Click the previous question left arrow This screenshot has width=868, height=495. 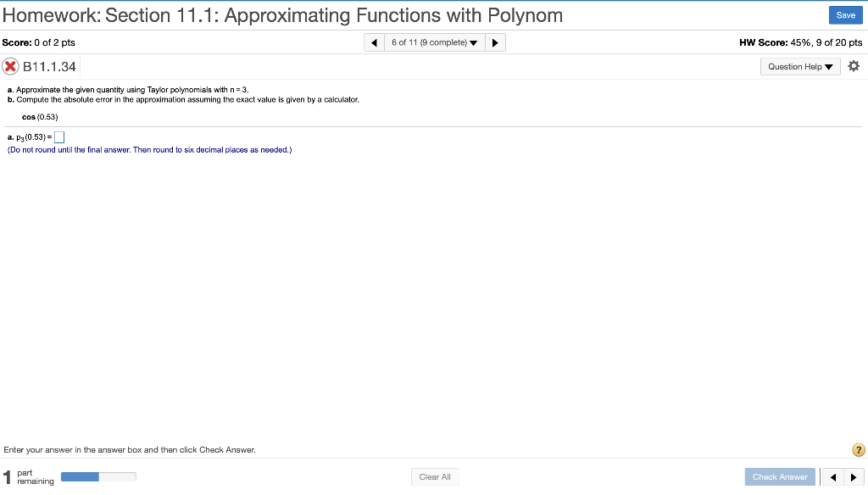(374, 42)
